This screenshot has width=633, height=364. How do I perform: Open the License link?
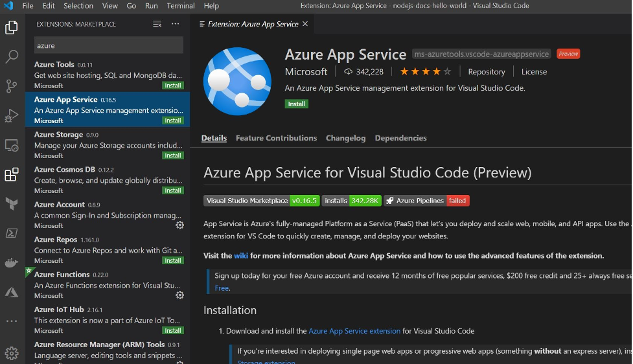click(534, 72)
